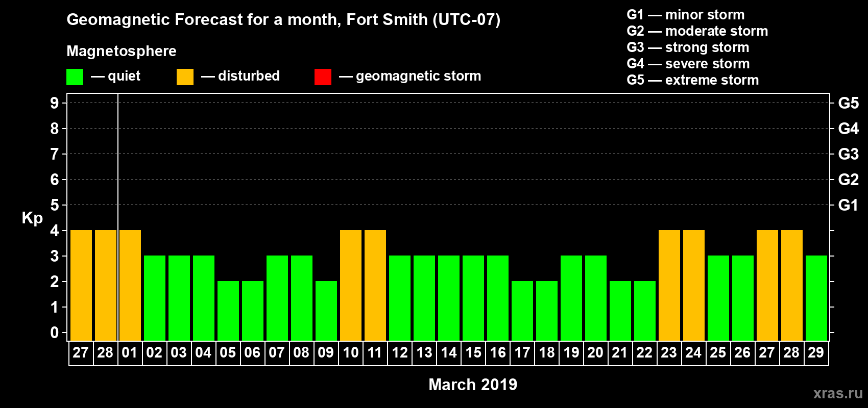Click date label 12 on x-axis
868x408 pixels.
coord(400,353)
